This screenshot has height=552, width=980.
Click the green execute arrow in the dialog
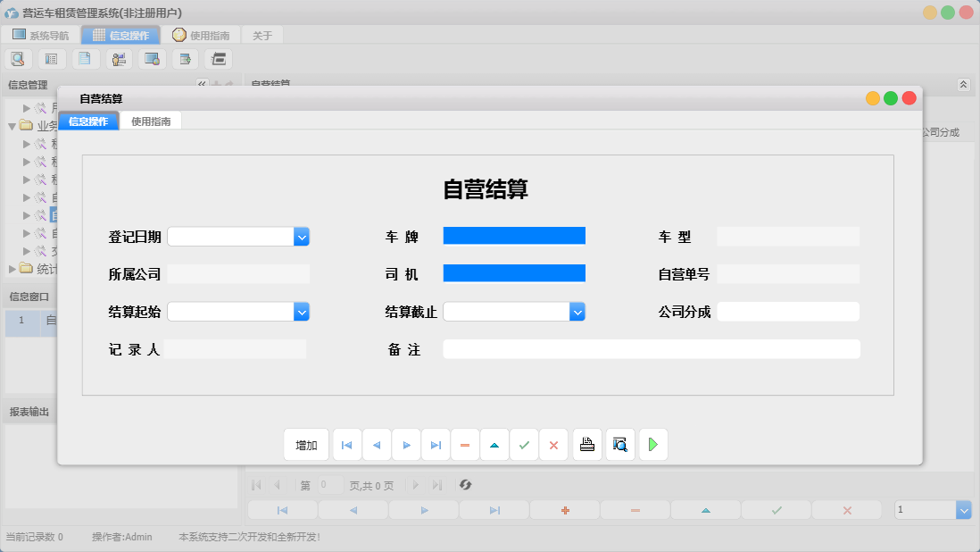point(652,444)
